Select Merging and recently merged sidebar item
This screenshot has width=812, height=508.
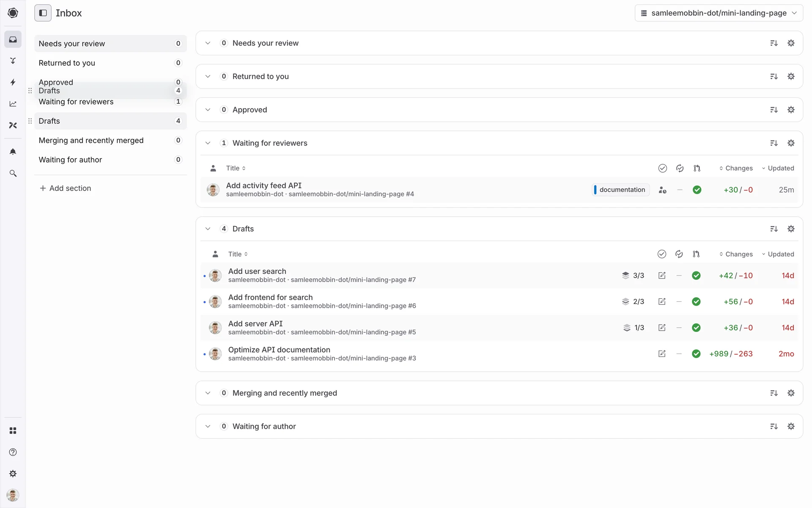91,141
